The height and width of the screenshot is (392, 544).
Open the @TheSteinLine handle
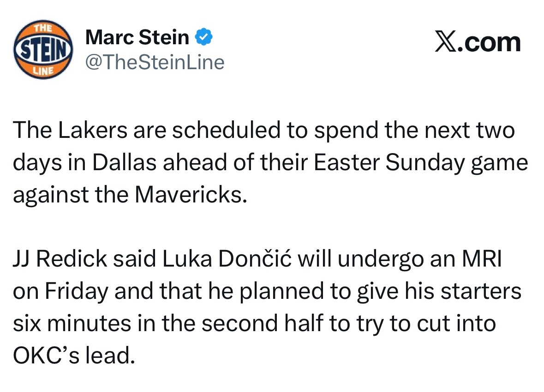coord(155,62)
